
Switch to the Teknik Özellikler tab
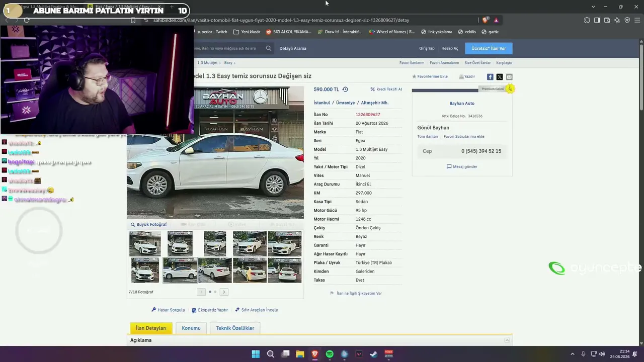pos(235,328)
